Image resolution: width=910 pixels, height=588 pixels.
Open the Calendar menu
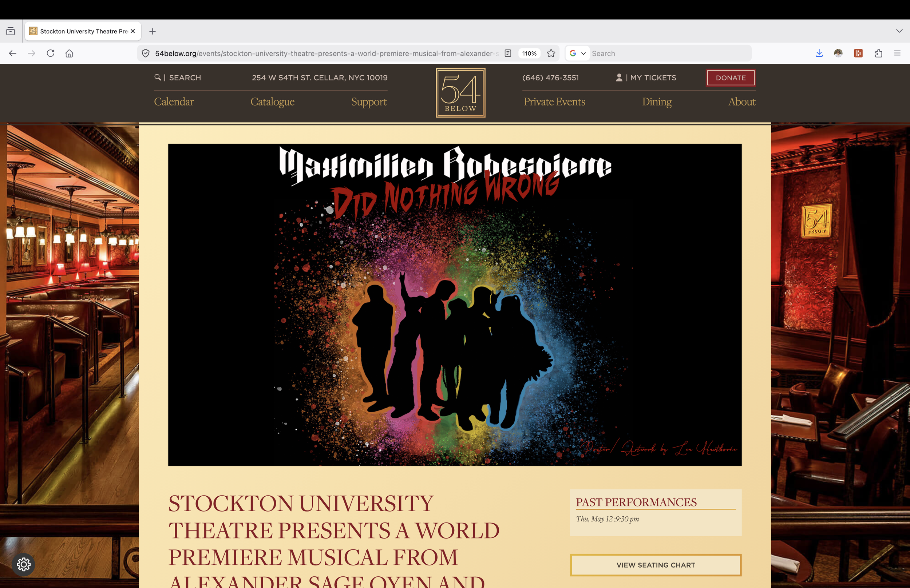(x=174, y=102)
